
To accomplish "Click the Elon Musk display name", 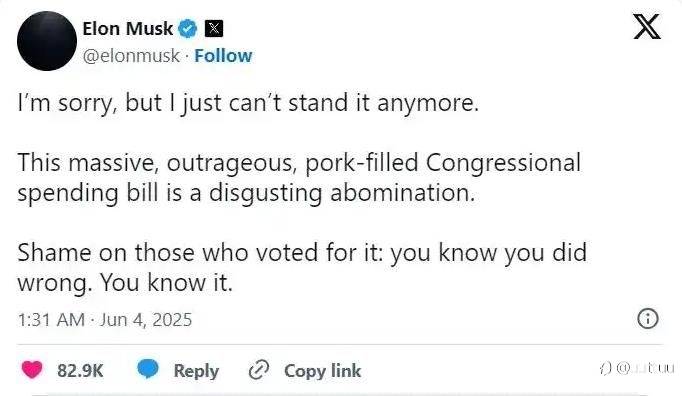I will pyautogui.click(x=127, y=29).
